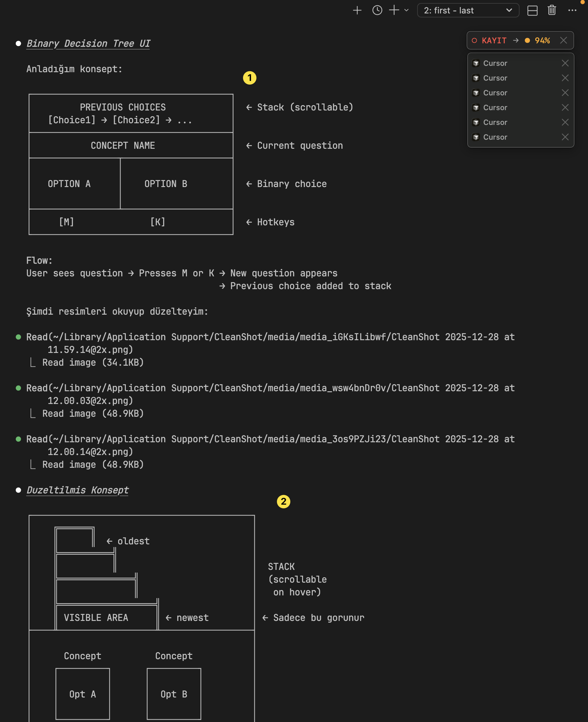
Task: Dismiss the KAYIT 94% bar with its X
Action: [563, 40]
